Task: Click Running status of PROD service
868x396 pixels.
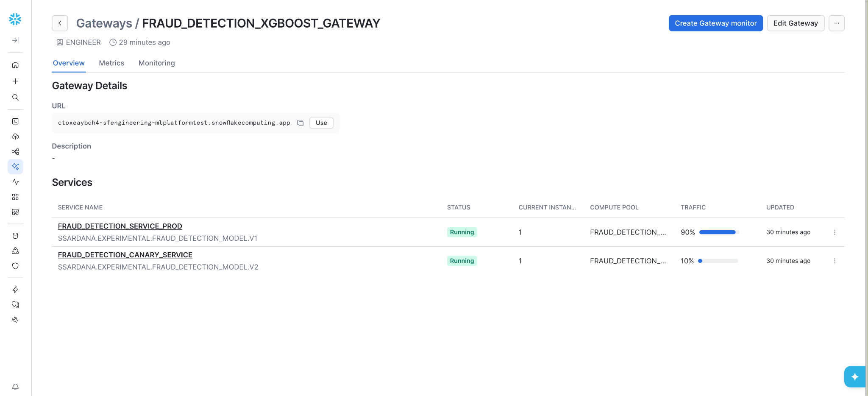Action: pos(462,232)
